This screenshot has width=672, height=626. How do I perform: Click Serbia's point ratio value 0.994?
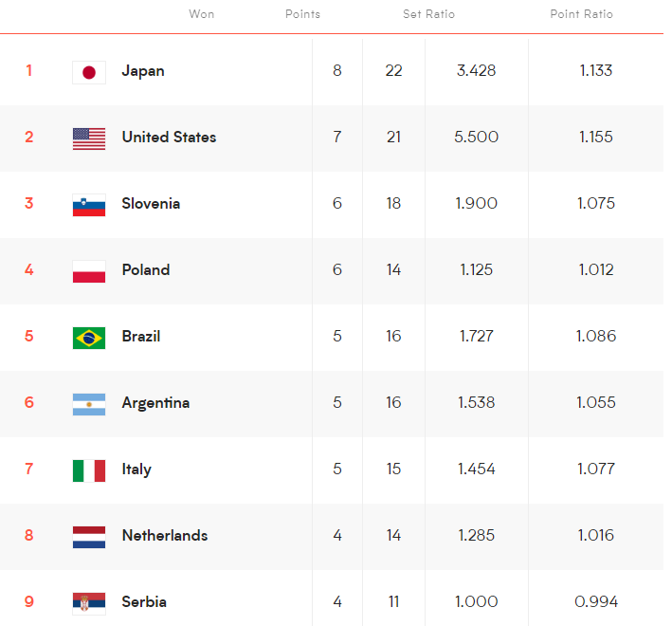pos(596,602)
